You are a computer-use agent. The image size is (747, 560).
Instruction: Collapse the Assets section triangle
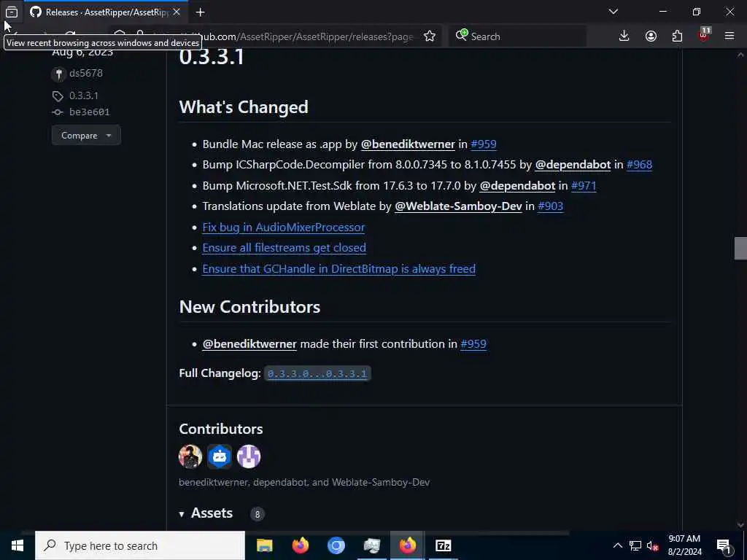(182, 514)
